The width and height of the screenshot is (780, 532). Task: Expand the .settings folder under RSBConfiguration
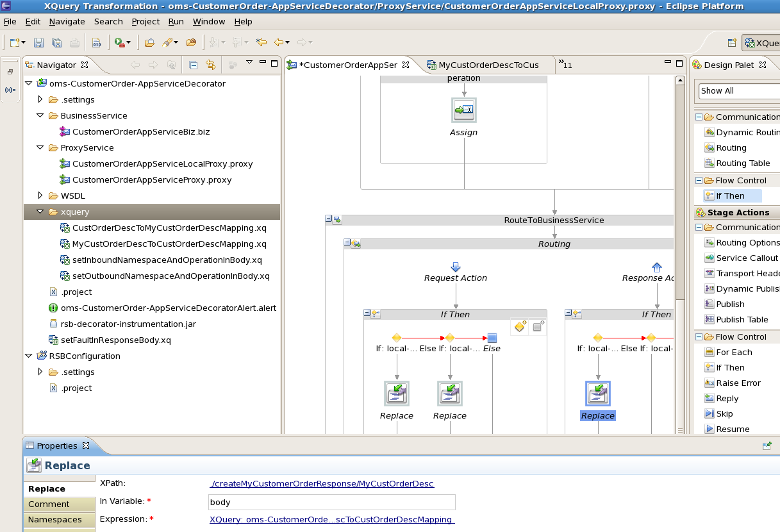[40, 372]
